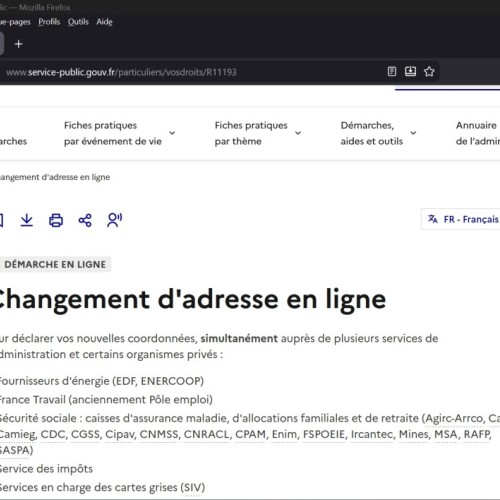Click 'Fournisseurs d'énergie (EDF, ENERCOOP)' list item

(x=101, y=381)
